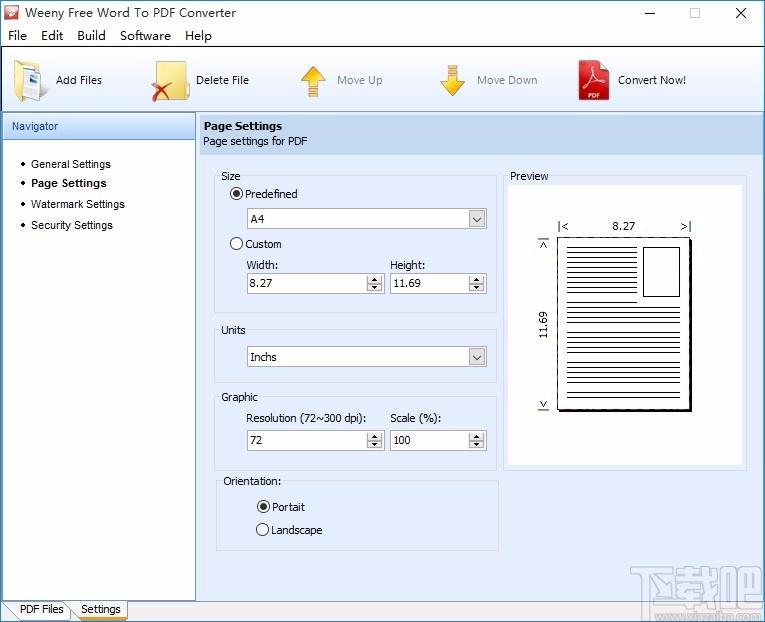Go to General Settings in Navigator
This screenshot has height=622, width=765.
click(x=71, y=164)
